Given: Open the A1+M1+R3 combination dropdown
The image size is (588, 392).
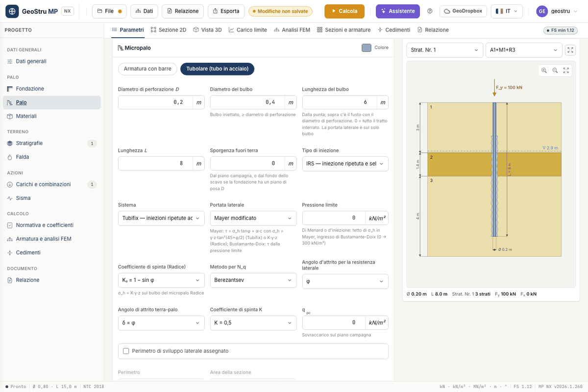Looking at the screenshot, I should click(x=524, y=50).
